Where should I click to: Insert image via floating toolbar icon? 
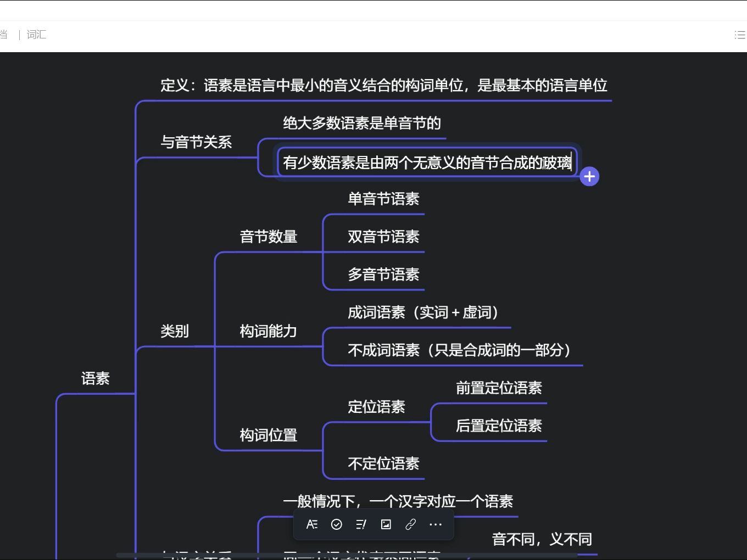point(386,525)
